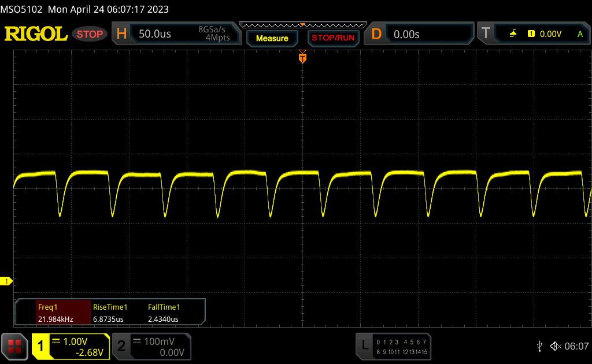This screenshot has width=592, height=364.
Task: Click the 8GSa/s sample rate text
Action: (x=212, y=29)
